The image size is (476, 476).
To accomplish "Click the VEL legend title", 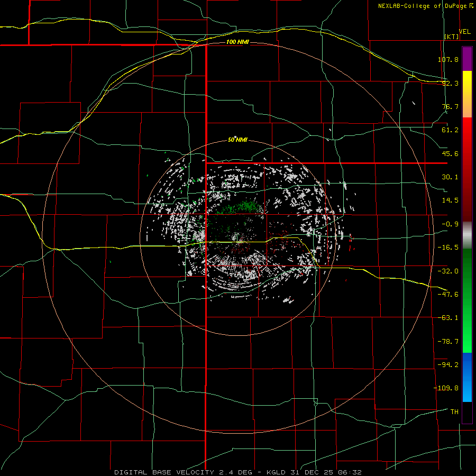I will 464,32.
